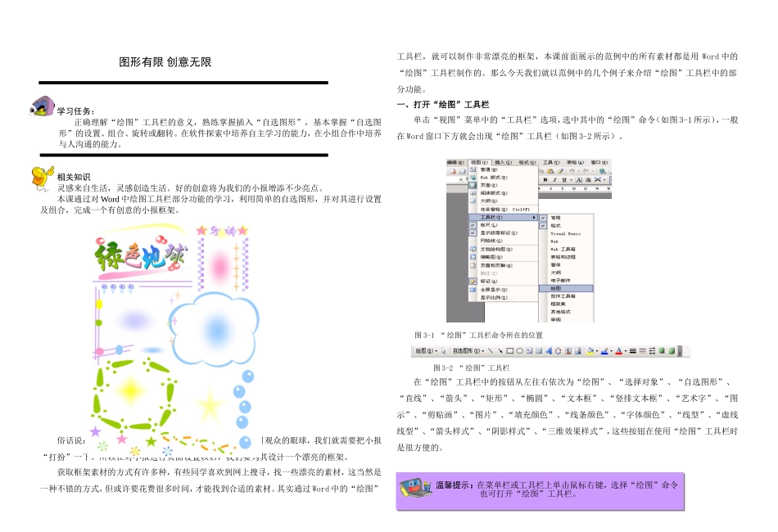Viewport: 778px width, 532px height.
Task: Expand the underline style dropdown arrow
Action: (x=571, y=179)
